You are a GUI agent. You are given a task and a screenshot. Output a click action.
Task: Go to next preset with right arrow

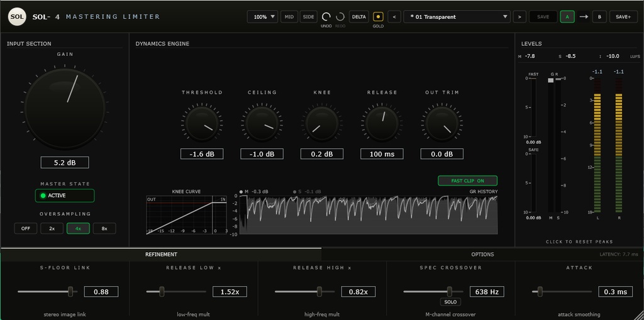point(519,17)
